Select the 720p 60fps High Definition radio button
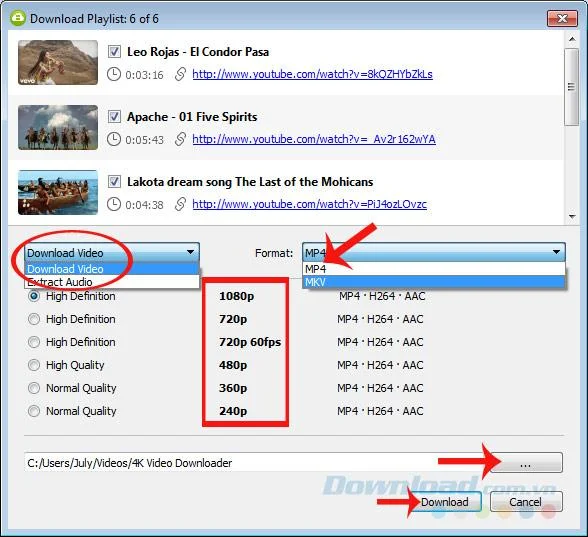The image size is (588, 537). (x=34, y=342)
